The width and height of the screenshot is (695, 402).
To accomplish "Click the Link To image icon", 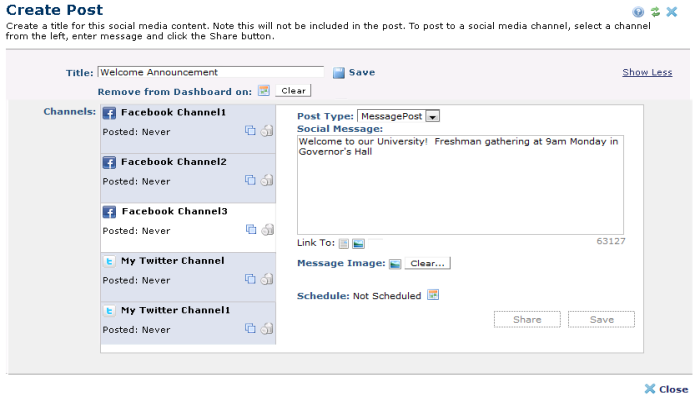I will (x=358, y=243).
